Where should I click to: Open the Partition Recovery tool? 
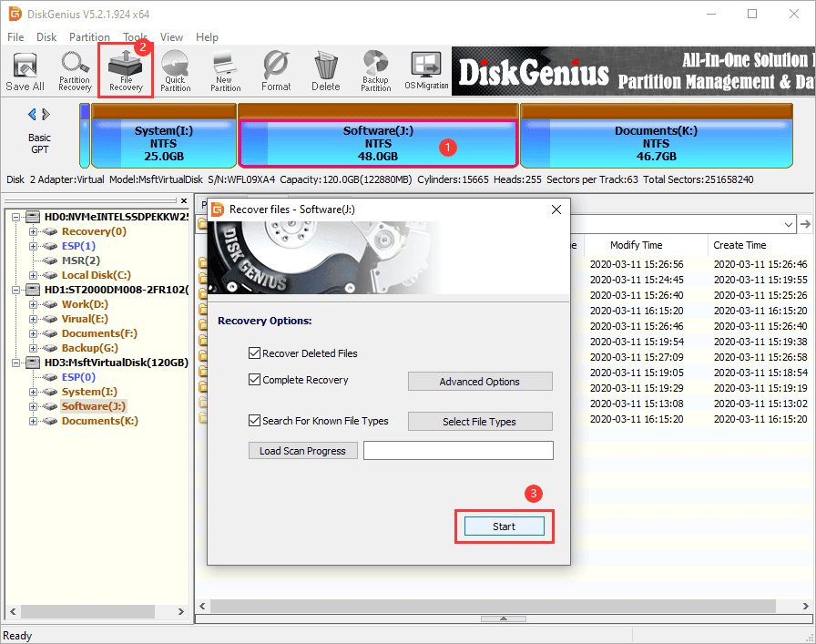(75, 71)
